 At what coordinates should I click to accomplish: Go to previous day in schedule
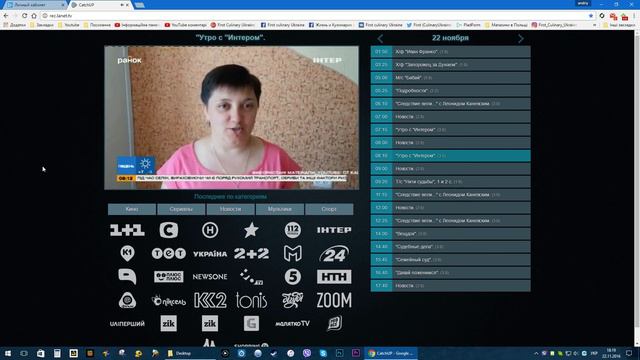[x=380, y=39]
